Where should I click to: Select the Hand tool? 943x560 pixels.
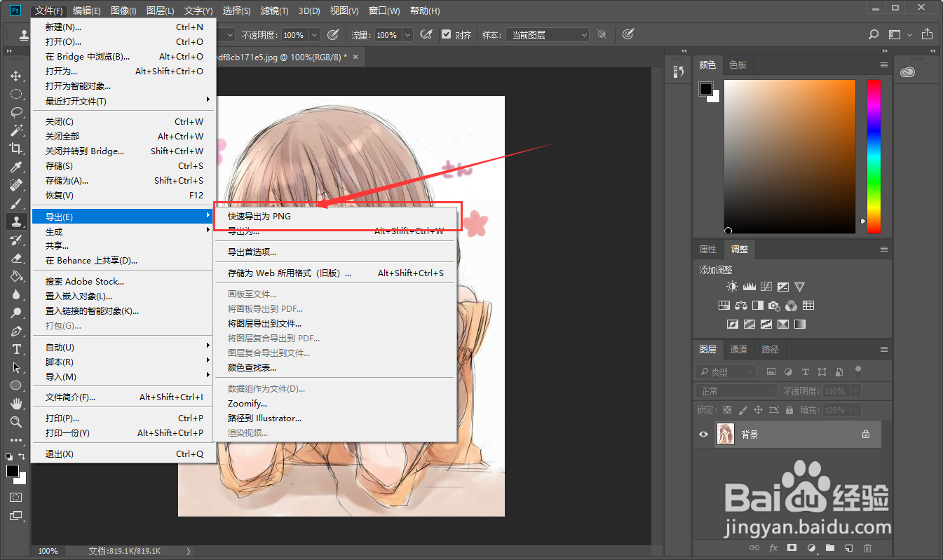tap(16, 404)
